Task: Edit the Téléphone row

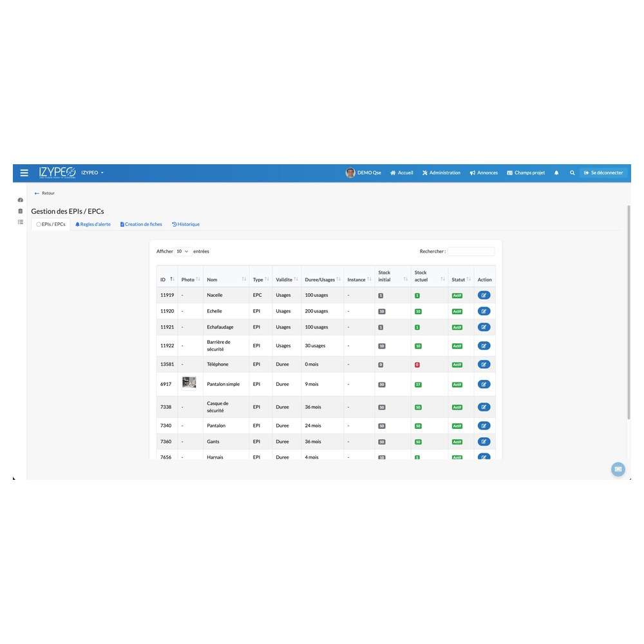Action: click(x=484, y=365)
